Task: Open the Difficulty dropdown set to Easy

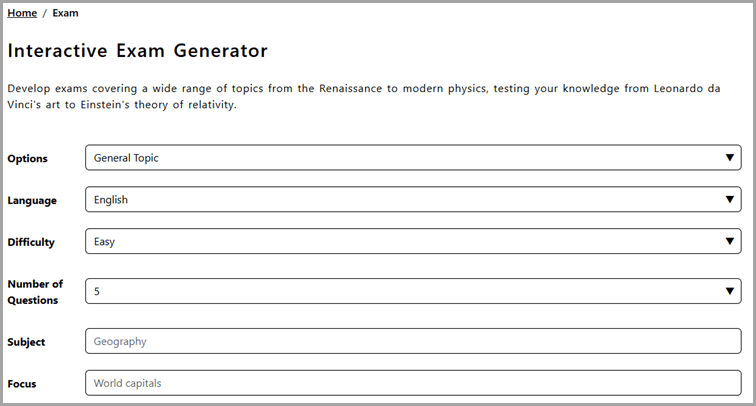Action: [x=413, y=241]
